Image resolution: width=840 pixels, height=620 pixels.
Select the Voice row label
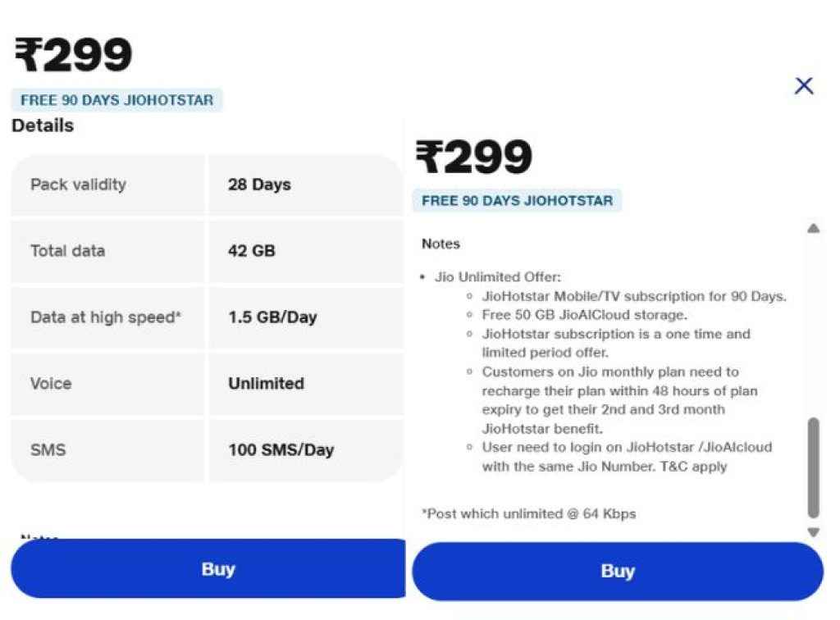(x=51, y=383)
